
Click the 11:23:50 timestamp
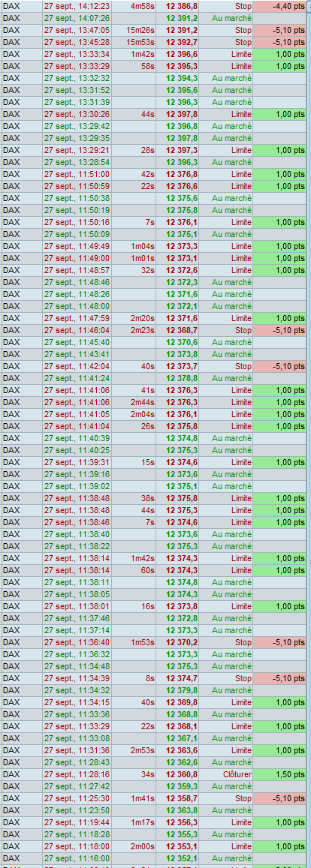[x=77, y=810]
